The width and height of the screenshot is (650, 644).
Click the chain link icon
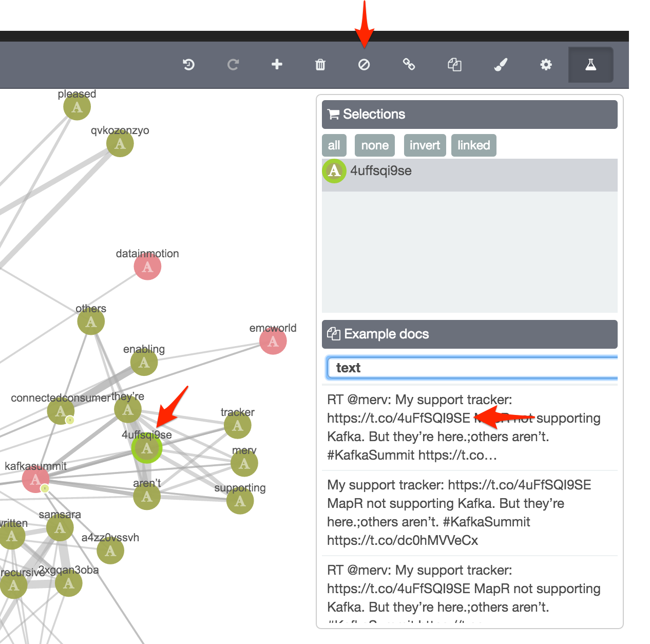point(409,65)
